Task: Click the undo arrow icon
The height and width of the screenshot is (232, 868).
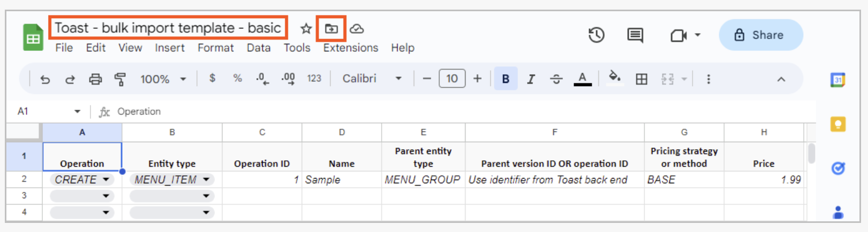Action: point(45,79)
